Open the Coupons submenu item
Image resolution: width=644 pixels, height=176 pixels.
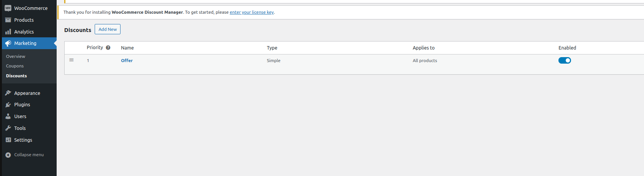click(15, 66)
